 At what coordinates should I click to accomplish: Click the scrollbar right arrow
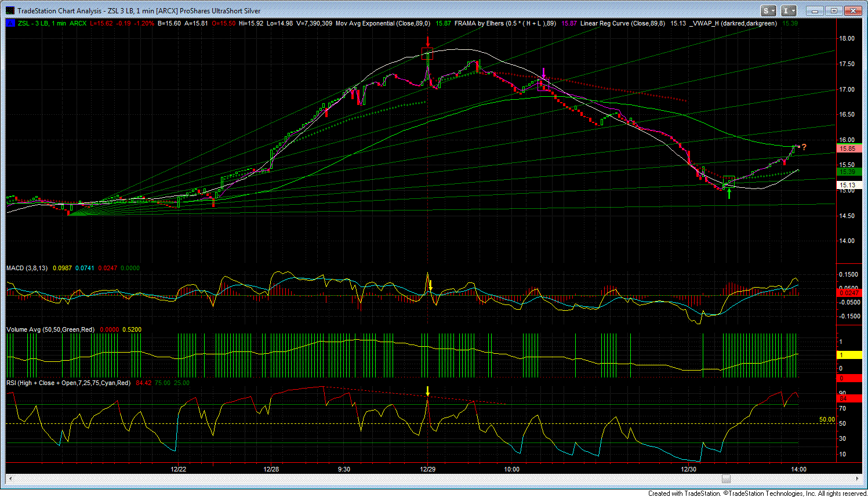(x=858, y=478)
